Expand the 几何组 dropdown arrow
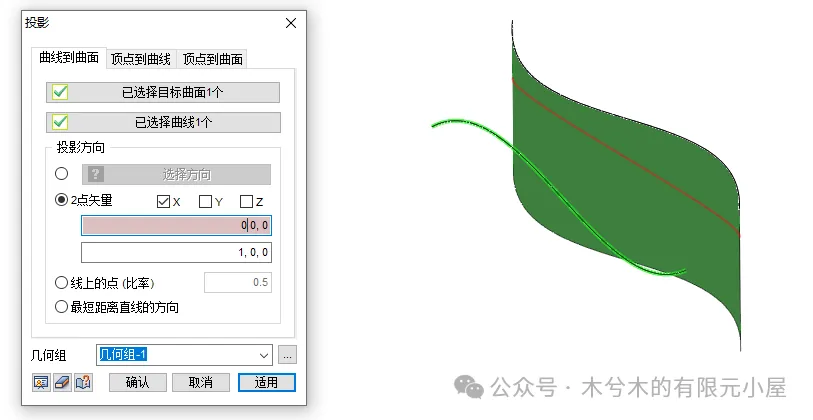Screen dimensions: 813x420 pos(264,356)
